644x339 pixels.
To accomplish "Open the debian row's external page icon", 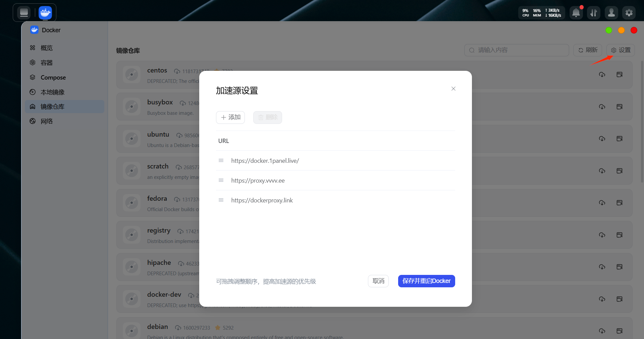I will click(x=620, y=331).
